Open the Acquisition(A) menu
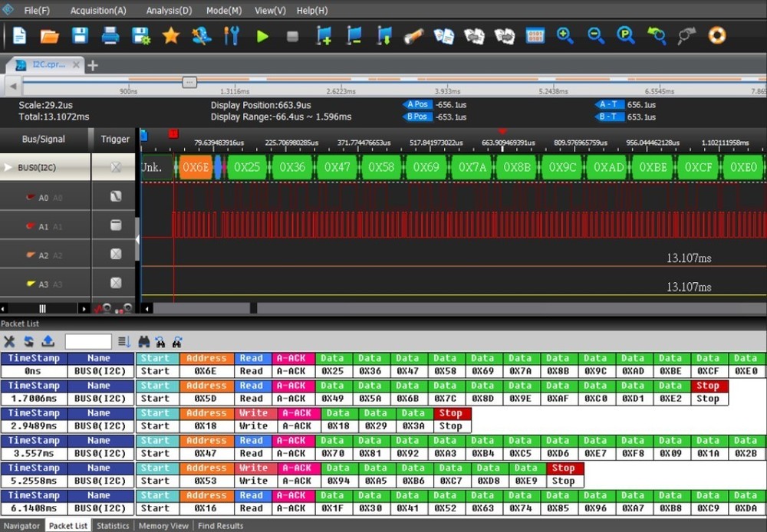The width and height of the screenshot is (767, 532). 98,10
